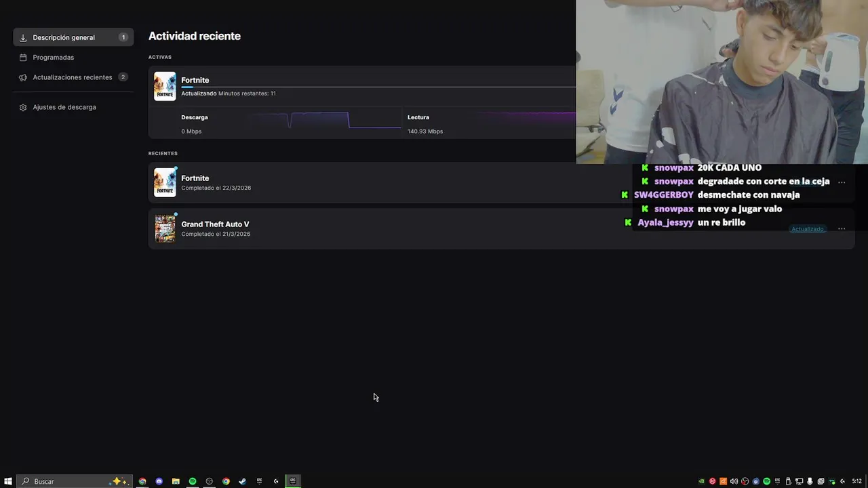This screenshot has height=488, width=868.
Task: Click the Logitech G icon in system tray
Action: [x=843, y=481]
